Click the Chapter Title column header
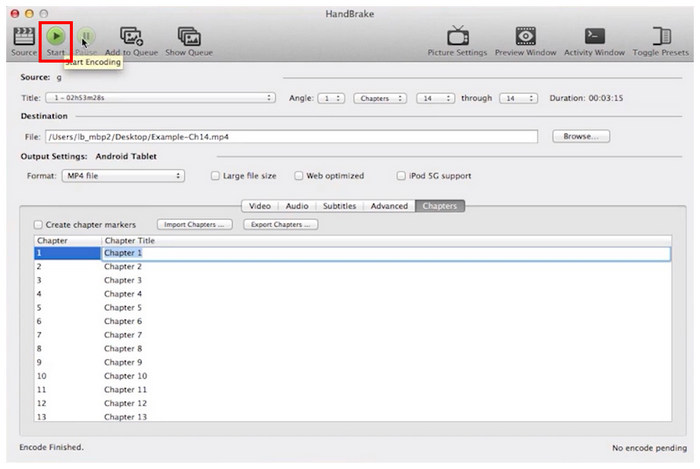The image size is (700, 469). click(386, 241)
